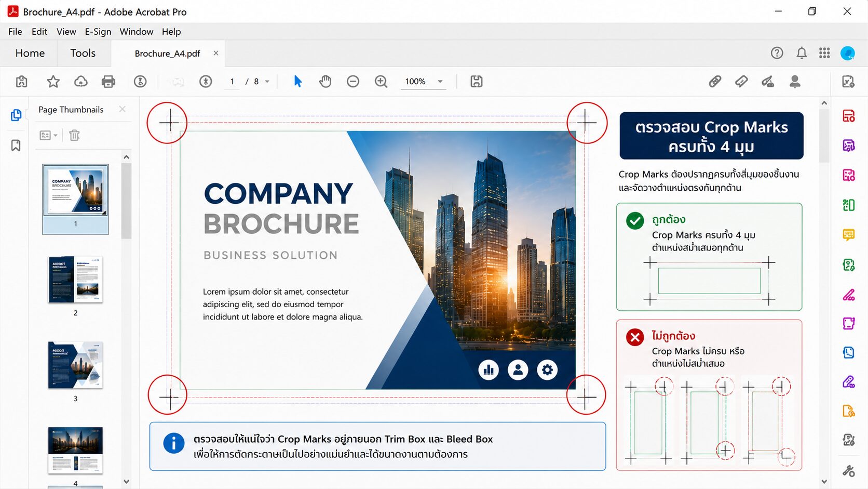Image resolution: width=868 pixels, height=489 pixels.
Task: Open the notifications bell
Action: click(802, 53)
